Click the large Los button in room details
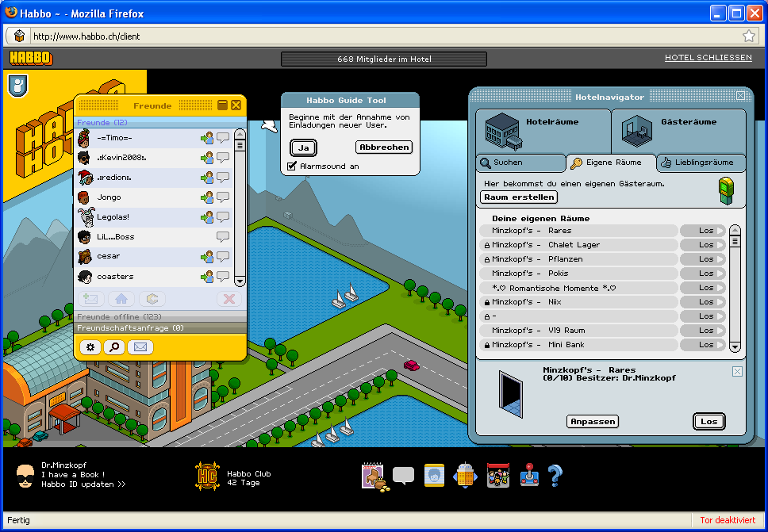768x532 pixels. 708,421
